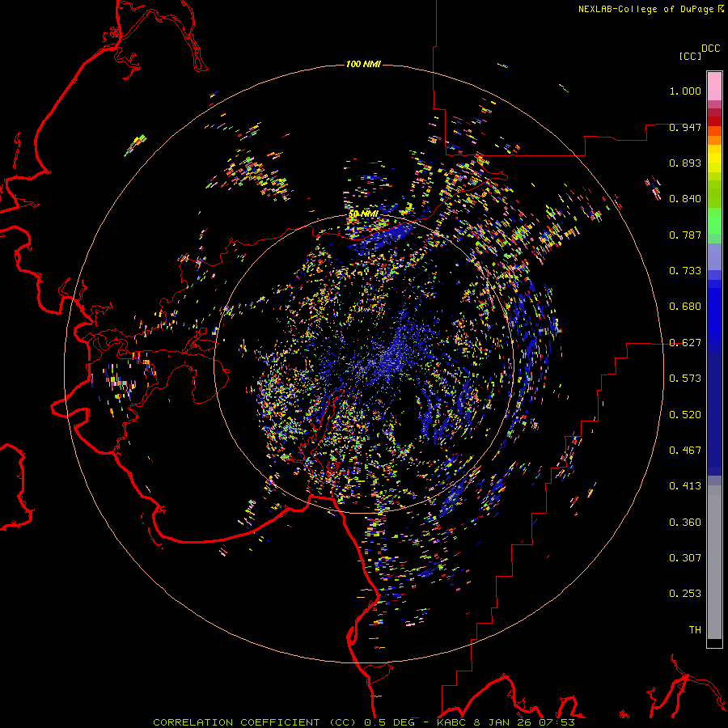
Task: Click the TH threshold label
Action: coord(695,630)
